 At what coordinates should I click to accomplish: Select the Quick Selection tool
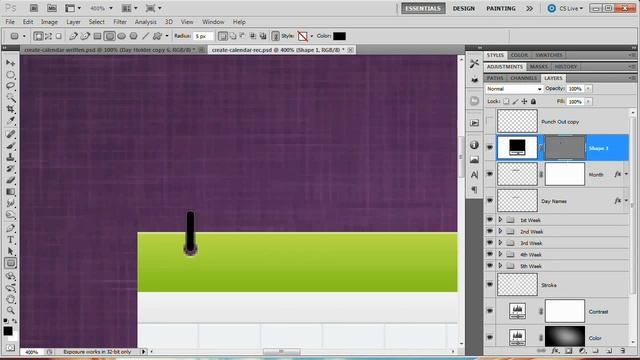11,98
